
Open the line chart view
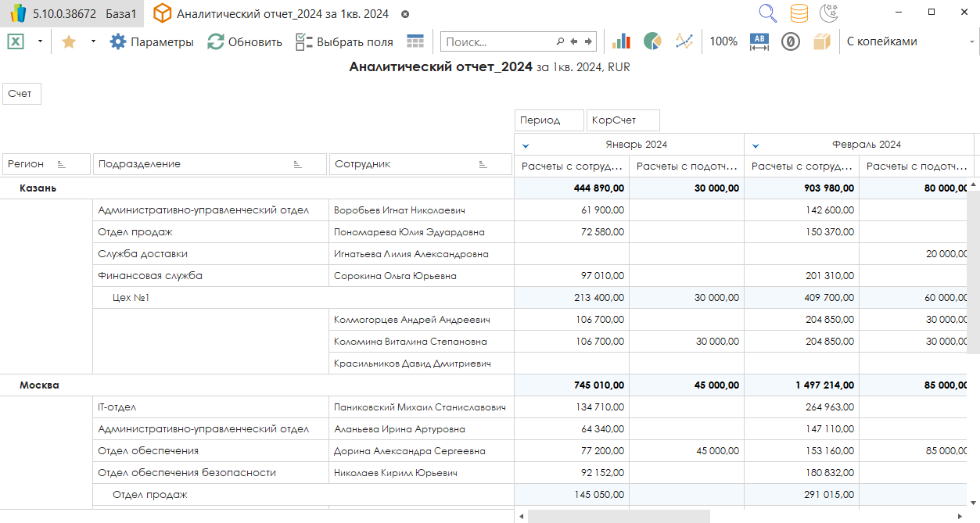684,41
